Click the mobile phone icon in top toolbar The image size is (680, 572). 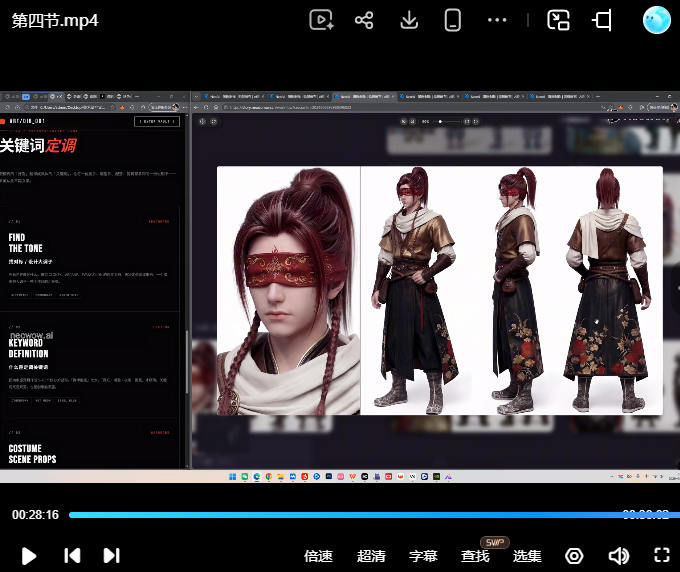[452, 20]
